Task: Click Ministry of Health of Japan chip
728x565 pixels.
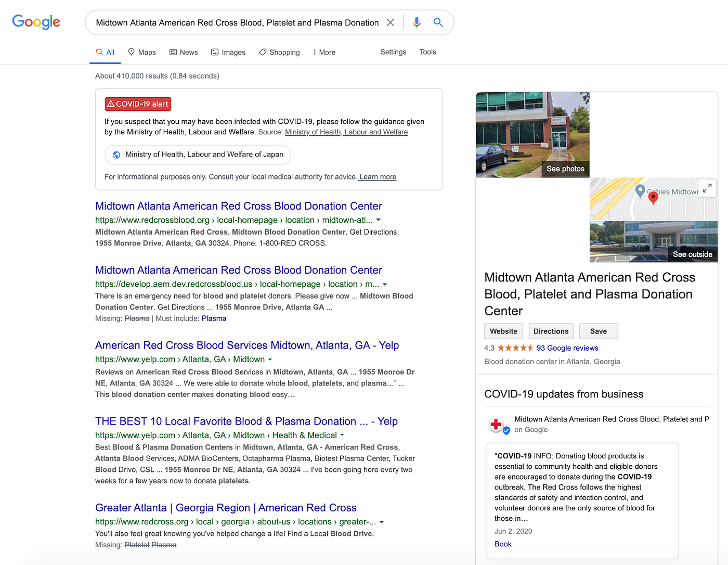Action: [x=198, y=155]
